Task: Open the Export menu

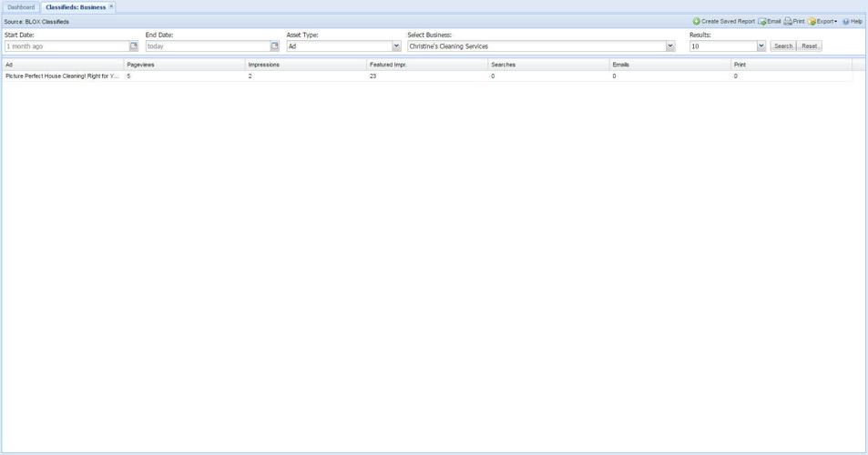Action: pyautogui.click(x=822, y=21)
